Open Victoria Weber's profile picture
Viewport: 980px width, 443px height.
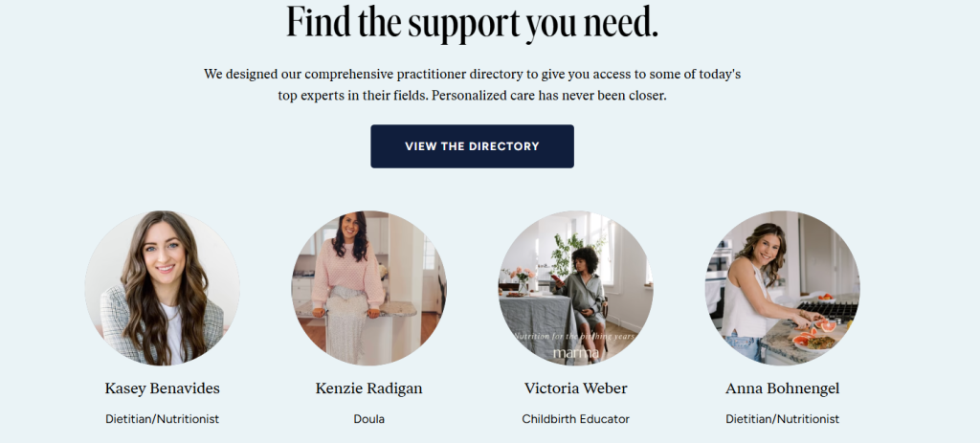[x=575, y=288]
